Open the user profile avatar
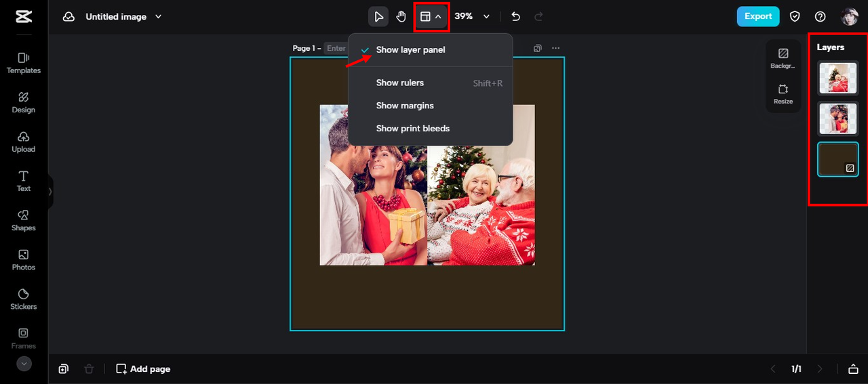Screen dimensions: 868x384 tap(849, 16)
